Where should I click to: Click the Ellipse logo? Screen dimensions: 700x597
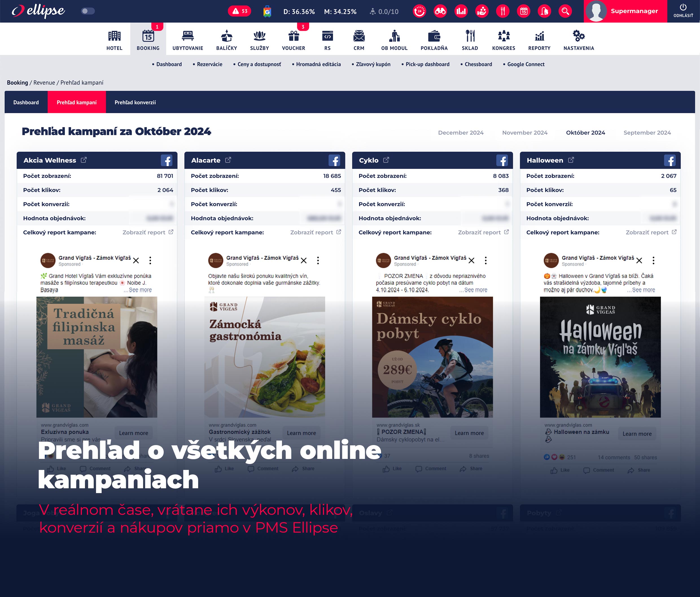[x=38, y=11]
